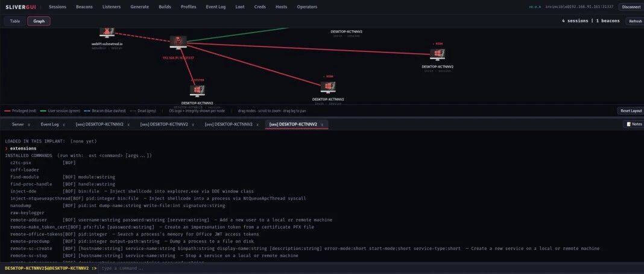The width and height of the screenshot is (644, 274).
Task: Click the find-module extension row
Action: (63, 177)
